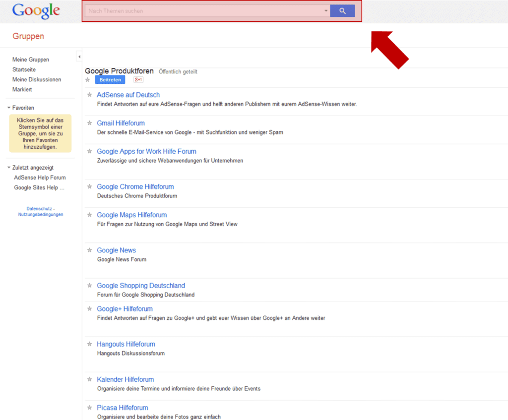Click the 'Öffentlich geteilt' label
Image resolution: width=508 pixels, height=420 pixels.
click(178, 71)
